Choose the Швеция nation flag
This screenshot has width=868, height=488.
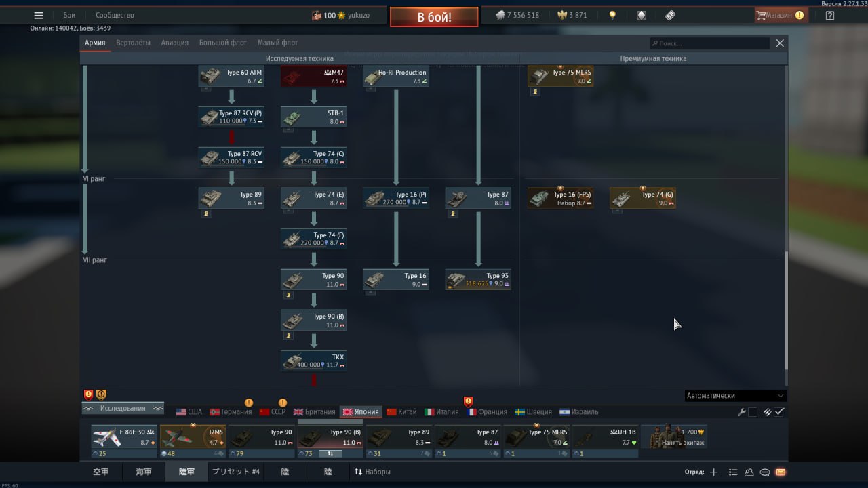(x=533, y=412)
